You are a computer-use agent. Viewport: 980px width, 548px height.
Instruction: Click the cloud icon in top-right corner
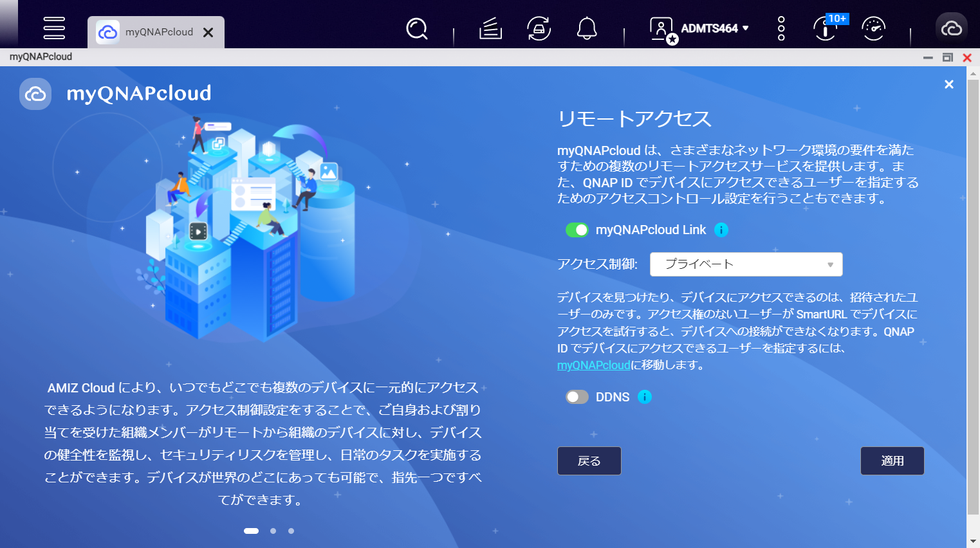pos(951,28)
